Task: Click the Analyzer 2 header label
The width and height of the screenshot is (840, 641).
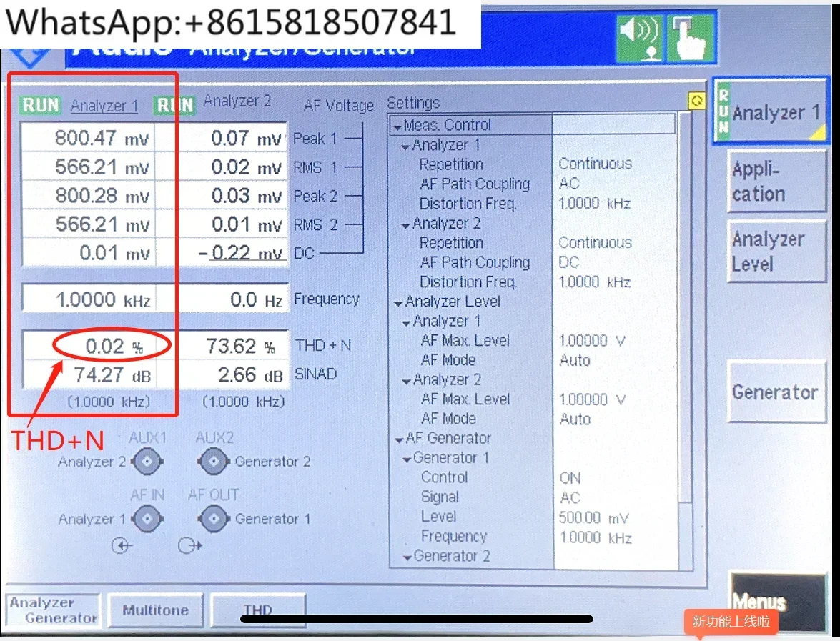Action: click(x=237, y=101)
